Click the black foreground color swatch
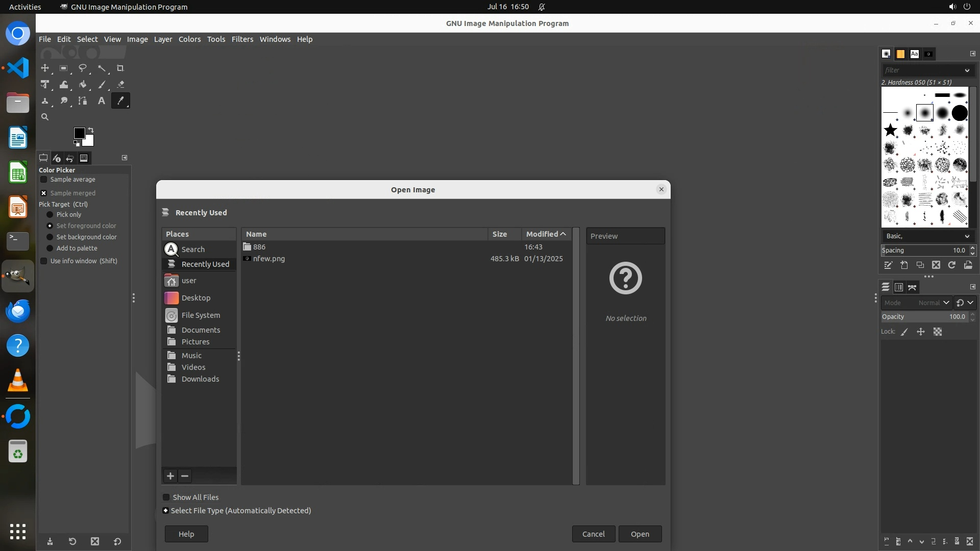Screen dimensions: 980x551 [79, 133]
